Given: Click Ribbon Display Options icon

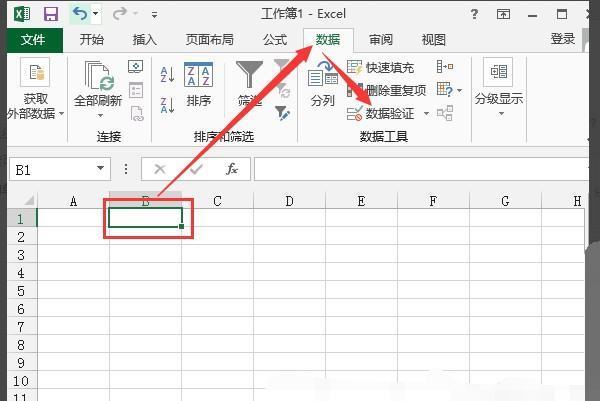Looking at the screenshot, I should [x=503, y=15].
